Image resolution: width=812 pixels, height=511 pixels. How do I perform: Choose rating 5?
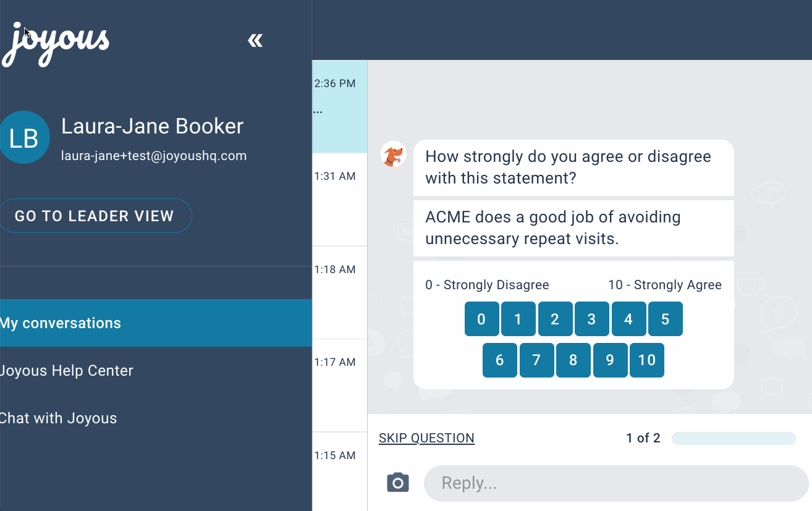coord(666,319)
